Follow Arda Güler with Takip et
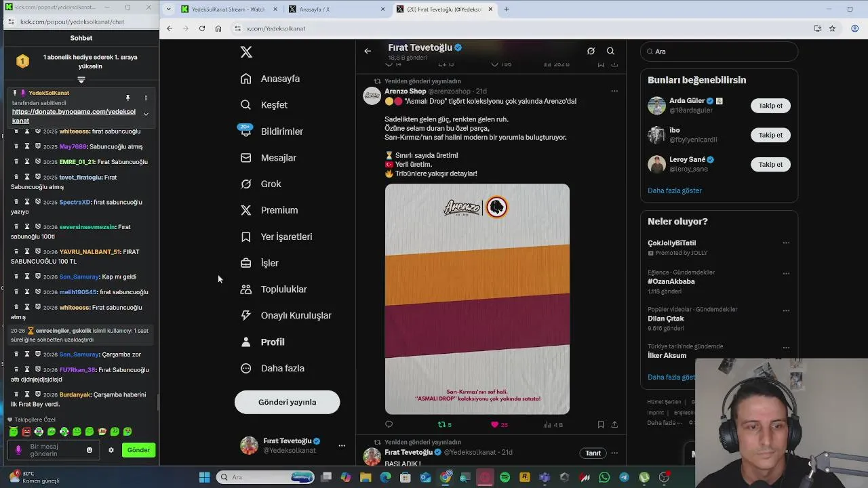The height and width of the screenshot is (488, 868). click(770, 105)
